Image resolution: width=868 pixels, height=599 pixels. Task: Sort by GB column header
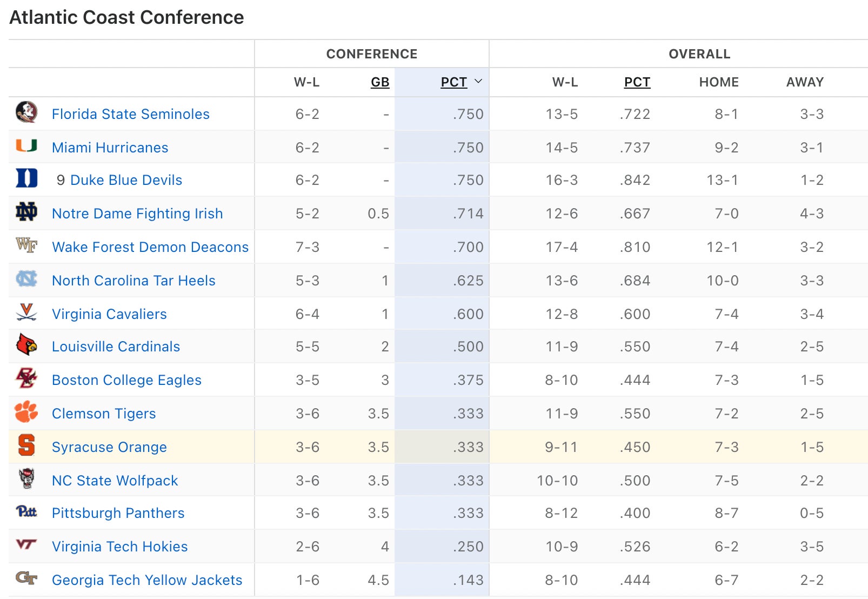[380, 82]
